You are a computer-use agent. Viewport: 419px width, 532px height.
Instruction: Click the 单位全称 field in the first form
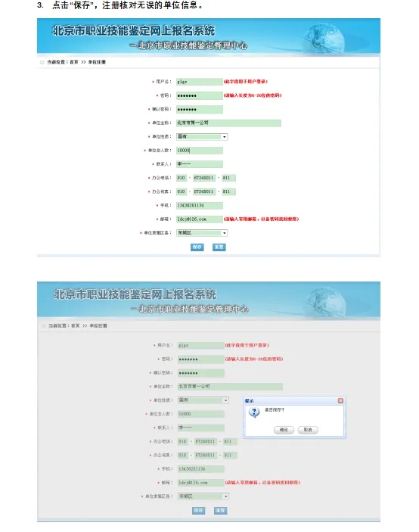coord(228,123)
